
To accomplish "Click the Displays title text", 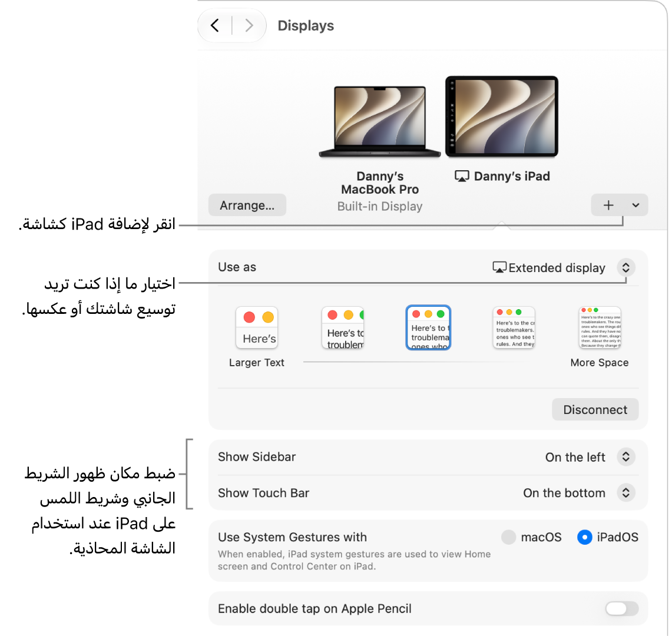I will (x=306, y=26).
